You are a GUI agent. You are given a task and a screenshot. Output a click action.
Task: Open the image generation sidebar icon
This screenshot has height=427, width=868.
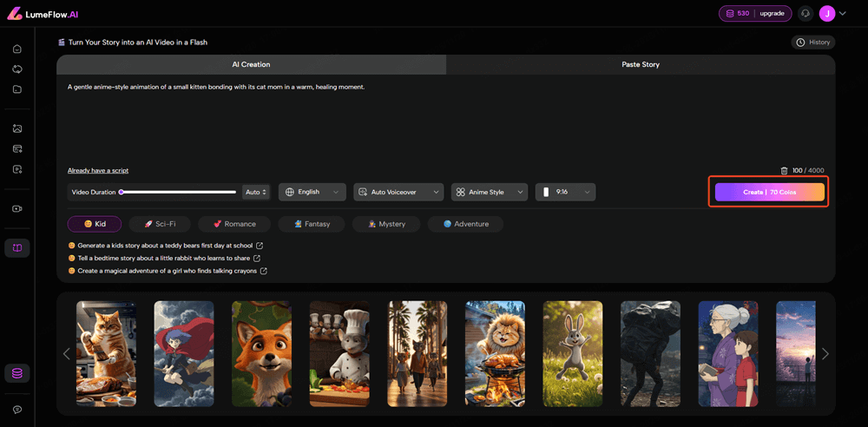click(17, 128)
